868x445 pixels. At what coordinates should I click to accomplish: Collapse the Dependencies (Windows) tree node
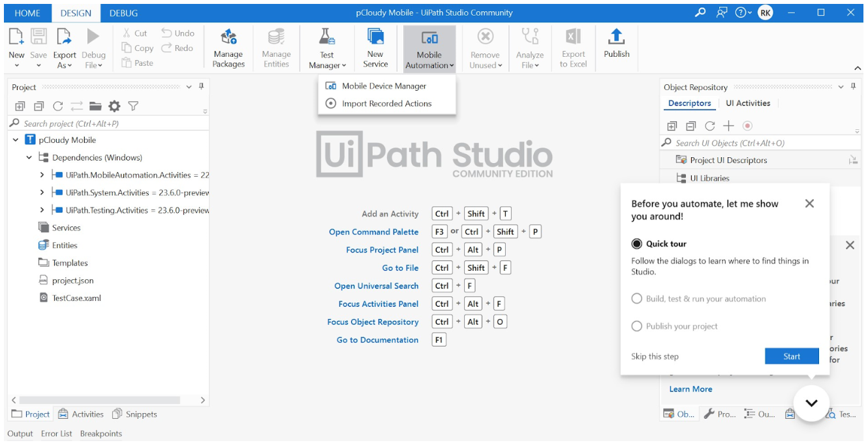point(29,157)
